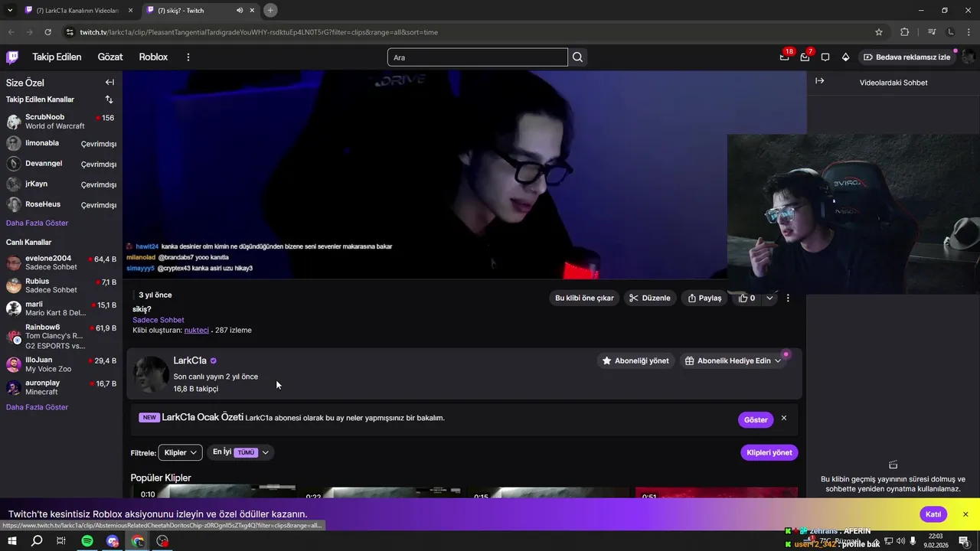Open the Roblox navigation item
The height and width of the screenshot is (551, 980).
153,57
